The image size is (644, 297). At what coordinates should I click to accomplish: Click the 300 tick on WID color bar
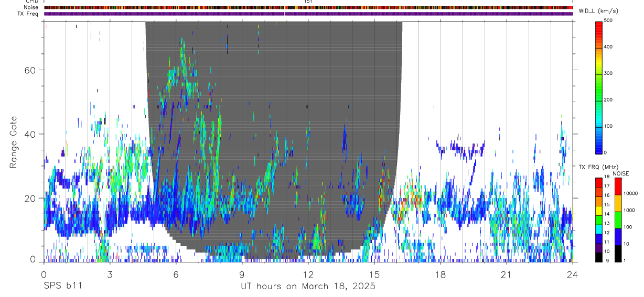pyautogui.click(x=609, y=73)
